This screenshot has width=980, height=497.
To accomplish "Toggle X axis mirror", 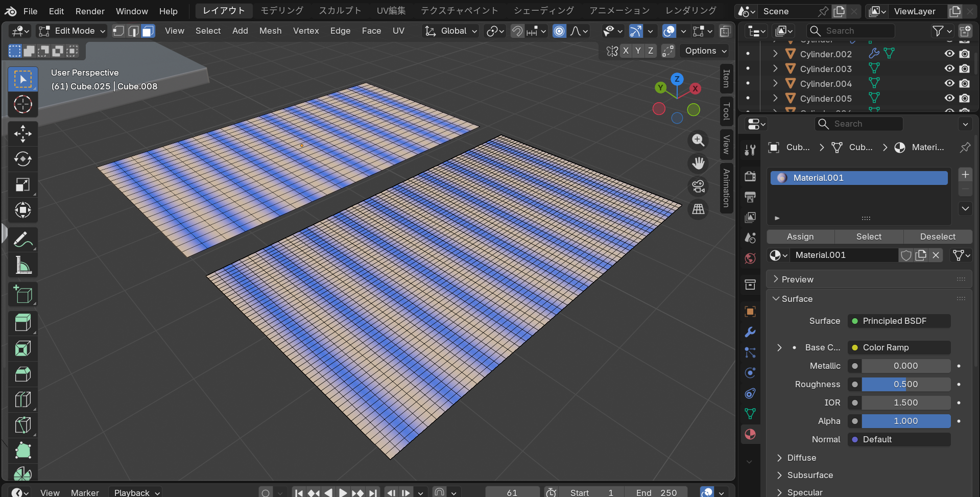I will click(626, 51).
